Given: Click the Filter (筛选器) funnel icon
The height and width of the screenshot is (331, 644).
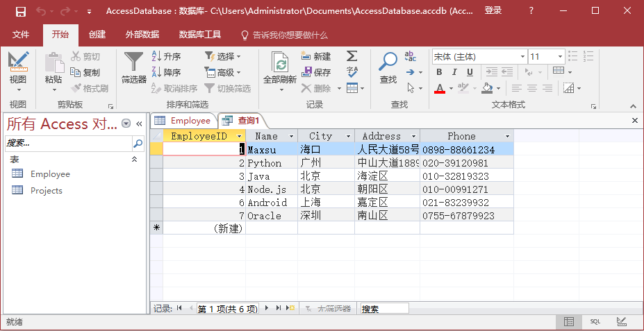Looking at the screenshot, I should 133,62.
